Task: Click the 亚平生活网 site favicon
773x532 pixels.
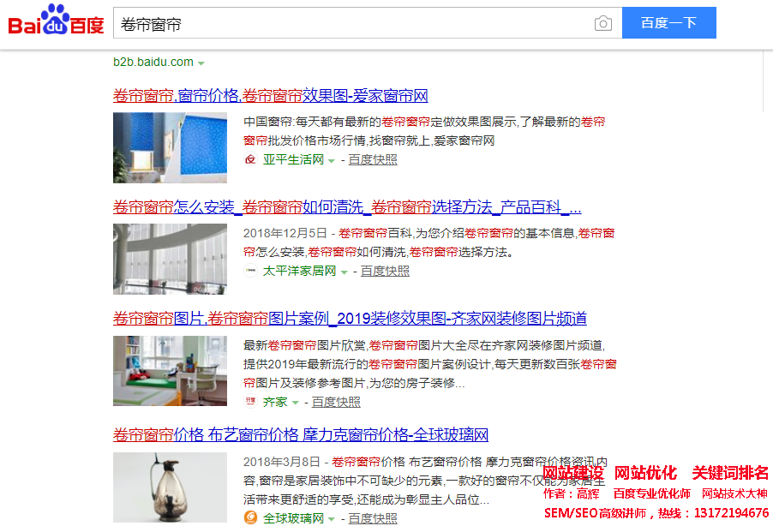Action: (250, 159)
